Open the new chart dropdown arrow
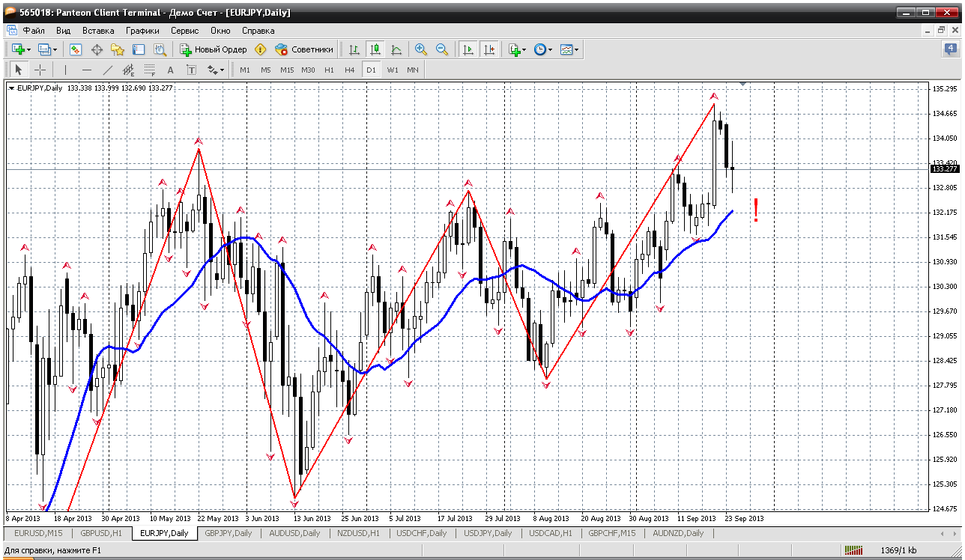Image resolution: width=965 pixels, height=560 pixels. coord(28,49)
